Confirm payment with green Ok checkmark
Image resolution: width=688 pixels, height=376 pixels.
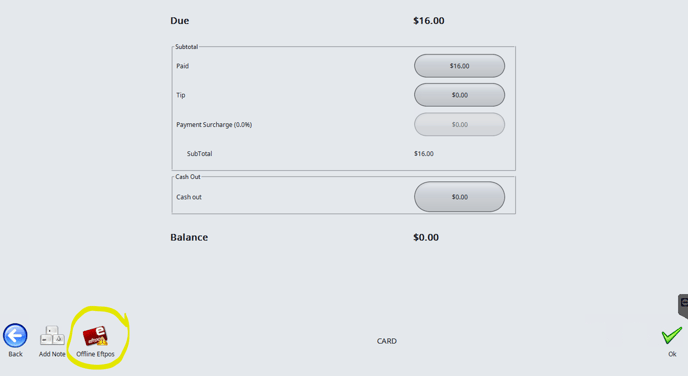point(672,336)
